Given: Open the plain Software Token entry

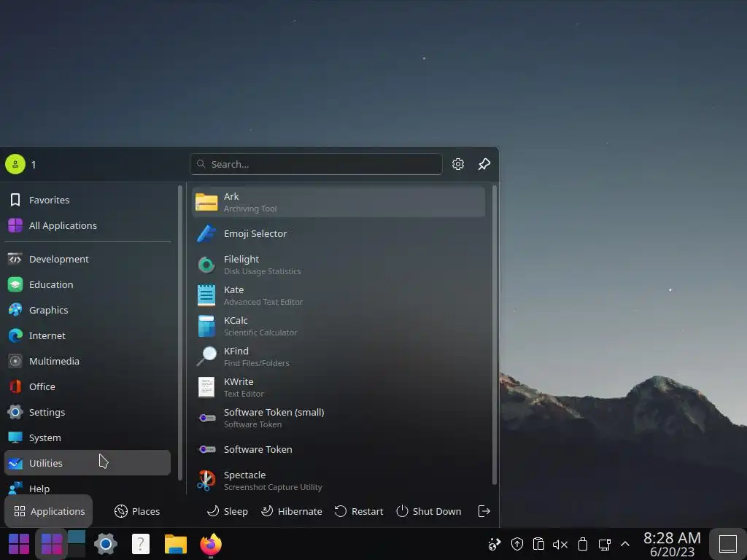Looking at the screenshot, I should pyautogui.click(x=338, y=449).
